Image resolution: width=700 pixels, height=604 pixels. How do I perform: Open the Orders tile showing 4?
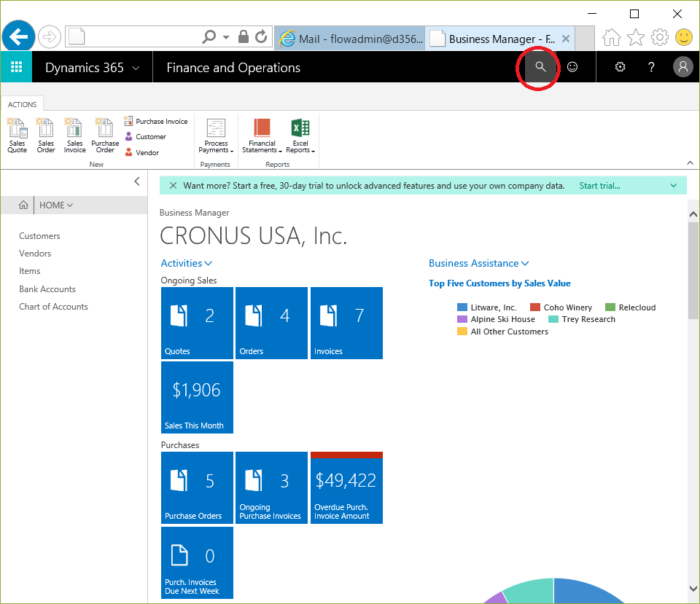(x=271, y=323)
